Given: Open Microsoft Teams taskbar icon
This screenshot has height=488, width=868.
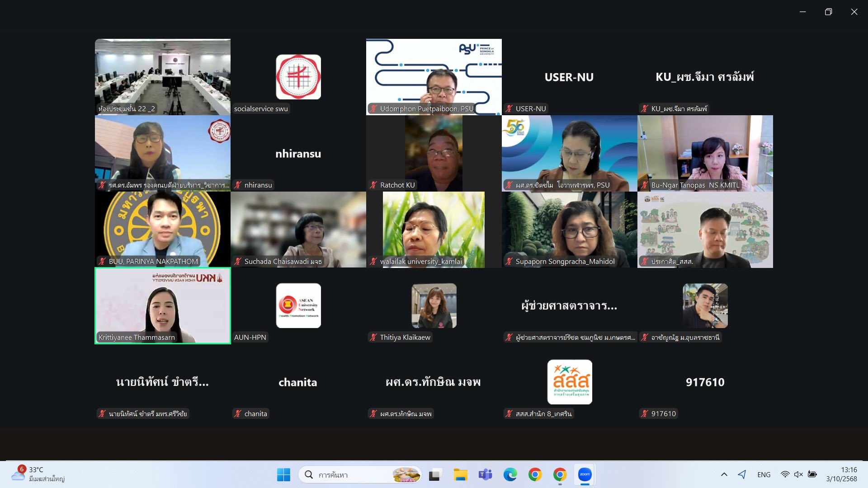Looking at the screenshot, I should [x=485, y=474].
